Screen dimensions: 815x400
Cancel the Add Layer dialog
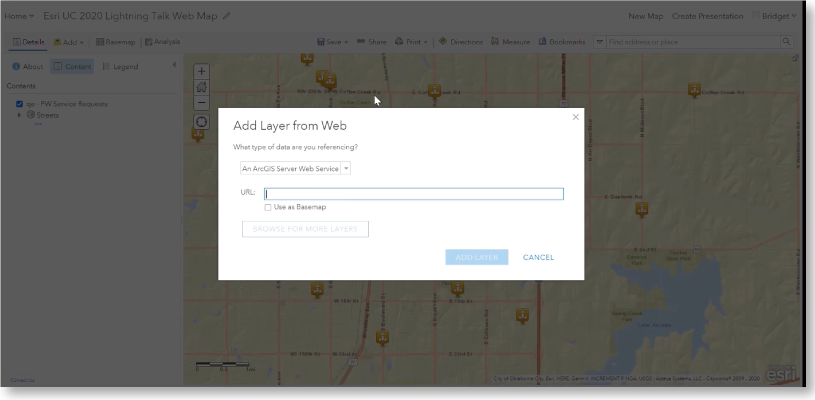coord(538,257)
